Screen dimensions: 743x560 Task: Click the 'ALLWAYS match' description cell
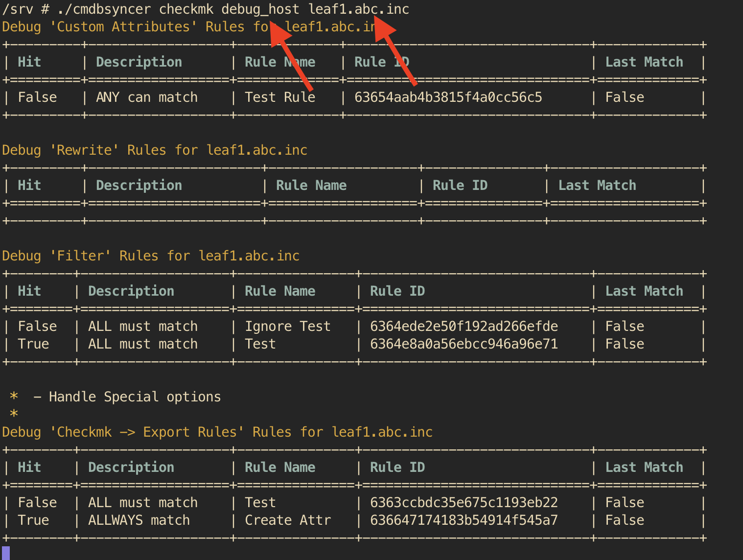(139, 520)
